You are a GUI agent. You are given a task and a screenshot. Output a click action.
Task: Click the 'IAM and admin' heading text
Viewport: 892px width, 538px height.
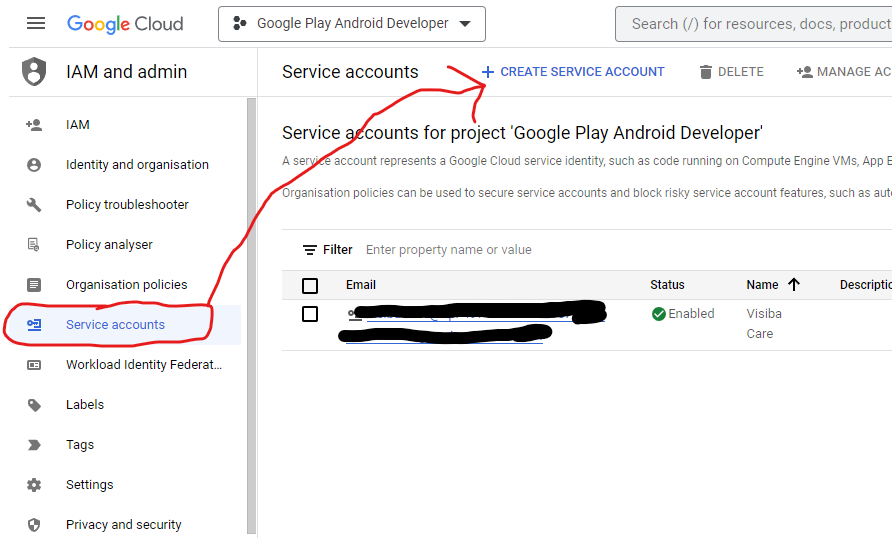coord(126,72)
